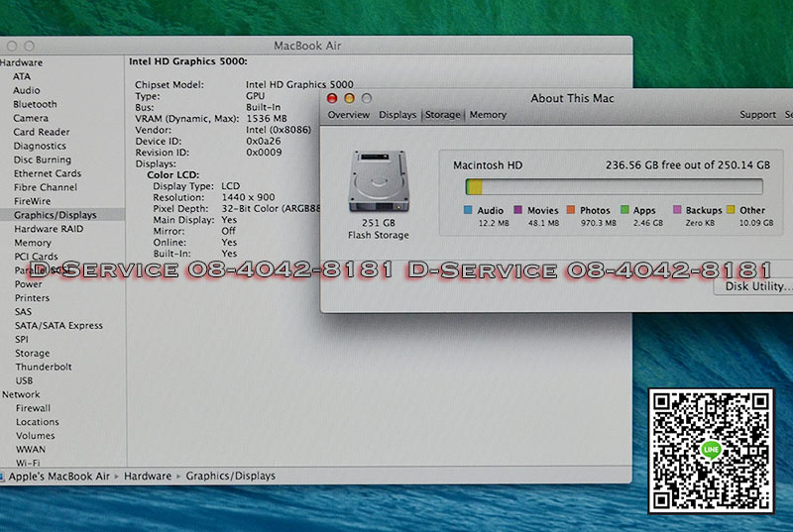Screen dimensions: 793x532
Task: Click the Color LCD display heading
Action: click(x=173, y=174)
